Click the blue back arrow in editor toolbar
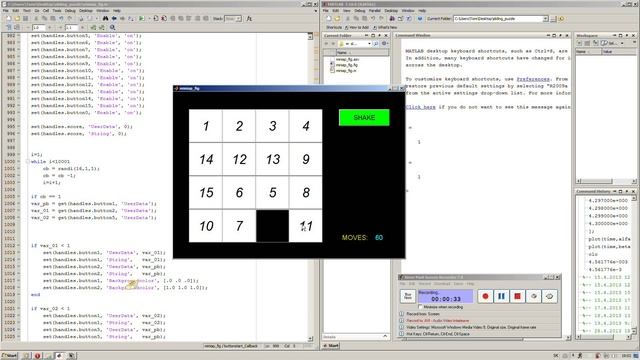The height and width of the screenshot is (360, 640). [x=114, y=18]
